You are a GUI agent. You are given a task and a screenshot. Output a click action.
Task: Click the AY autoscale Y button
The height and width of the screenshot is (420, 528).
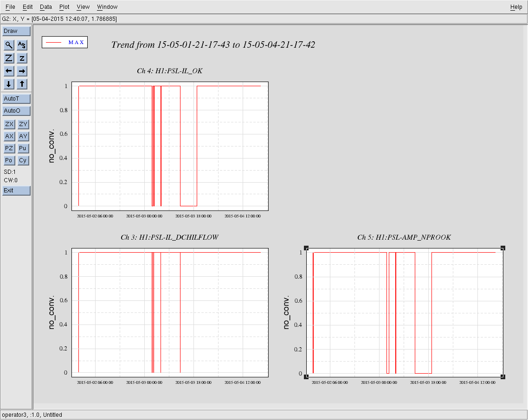pyautogui.click(x=23, y=136)
